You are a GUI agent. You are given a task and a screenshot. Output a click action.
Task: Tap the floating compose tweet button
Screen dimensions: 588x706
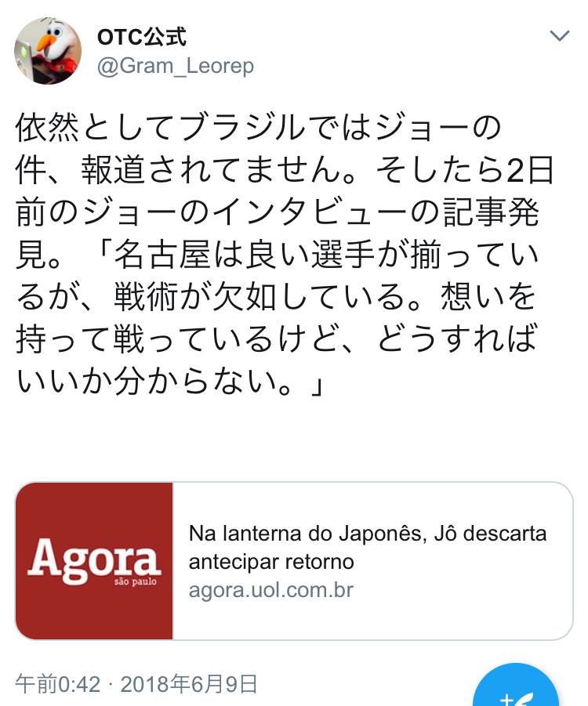[x=515, y=685]
